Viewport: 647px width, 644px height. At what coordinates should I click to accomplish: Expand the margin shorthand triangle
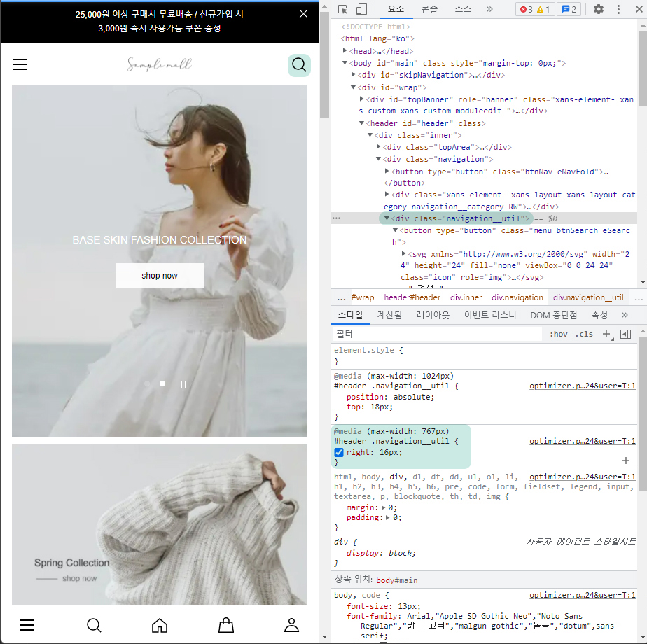[383, 507]
